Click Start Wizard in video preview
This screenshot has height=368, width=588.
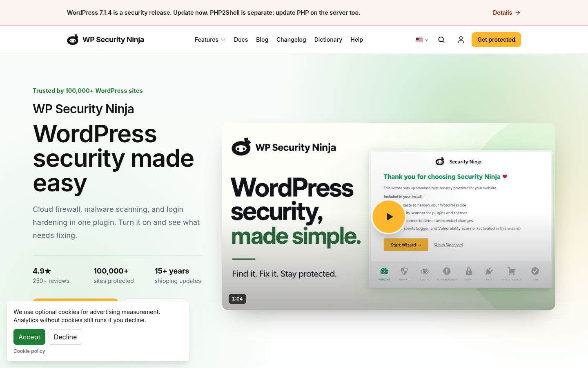406,245
